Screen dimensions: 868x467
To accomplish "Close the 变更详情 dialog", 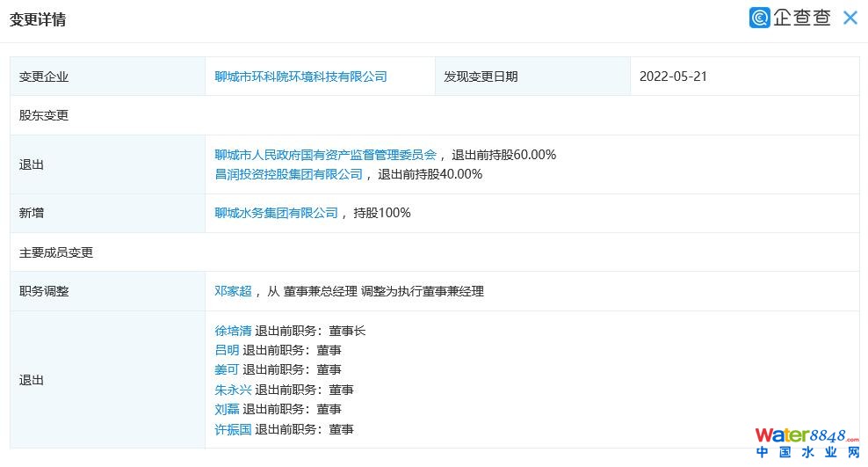I will 850,18.
